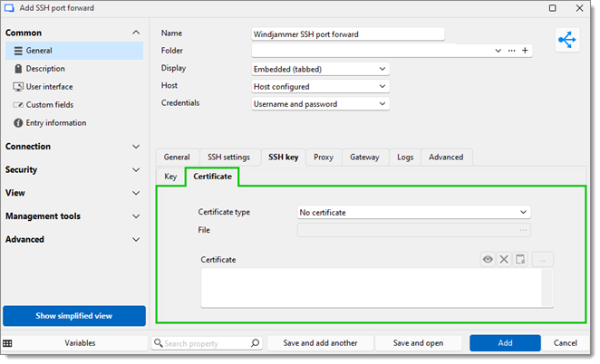The height and width of the screenshot is (364, 600).
Task: Open the Credentials dropdown
Action: click(x=320, y=104)
